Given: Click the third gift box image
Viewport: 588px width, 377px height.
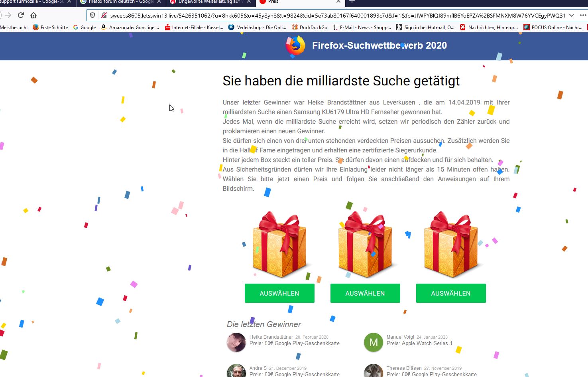Looking at the screenshot, I should click(451, 245).
